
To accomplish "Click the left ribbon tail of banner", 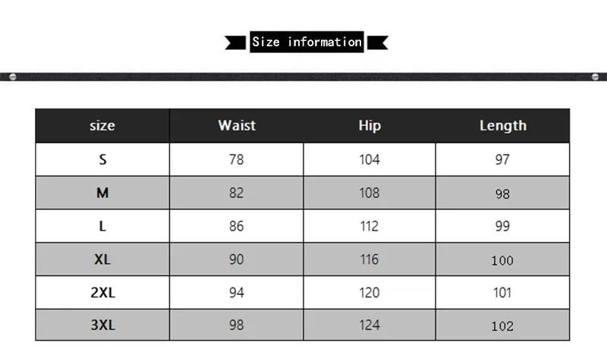I will (x=235, y=42).
